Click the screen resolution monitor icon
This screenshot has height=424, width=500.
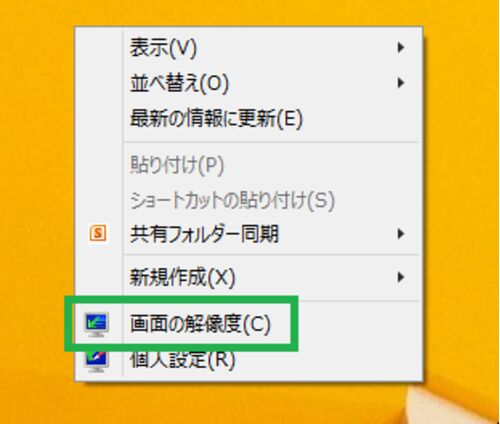96,324
